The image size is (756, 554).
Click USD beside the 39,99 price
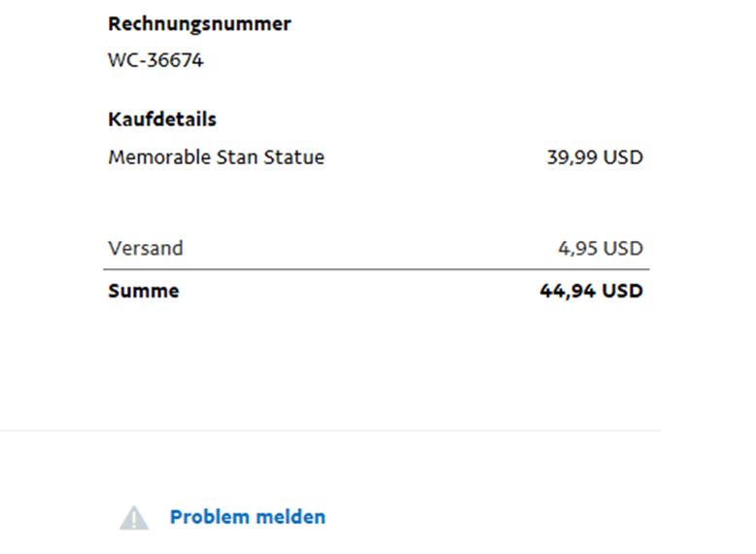(x=623, y=157)
